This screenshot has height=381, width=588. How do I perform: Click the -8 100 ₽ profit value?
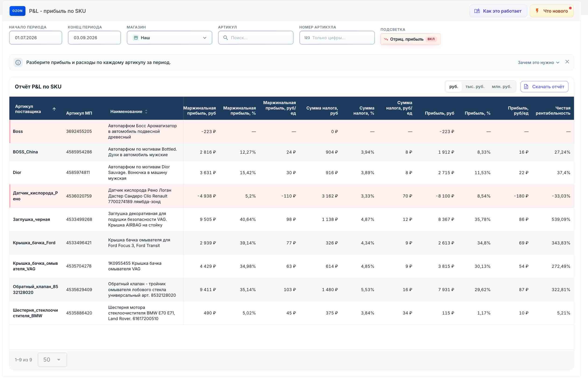[445, 196]
